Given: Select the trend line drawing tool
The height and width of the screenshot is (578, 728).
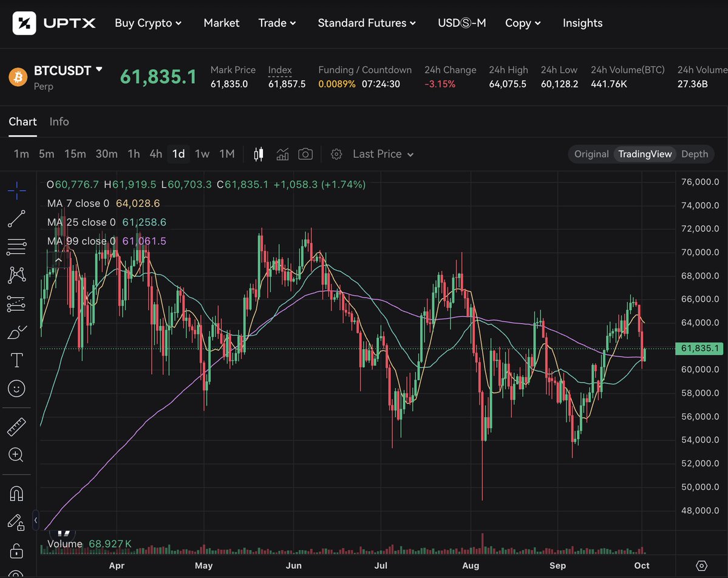Looking at the screenshot, I should click(16, 219).
